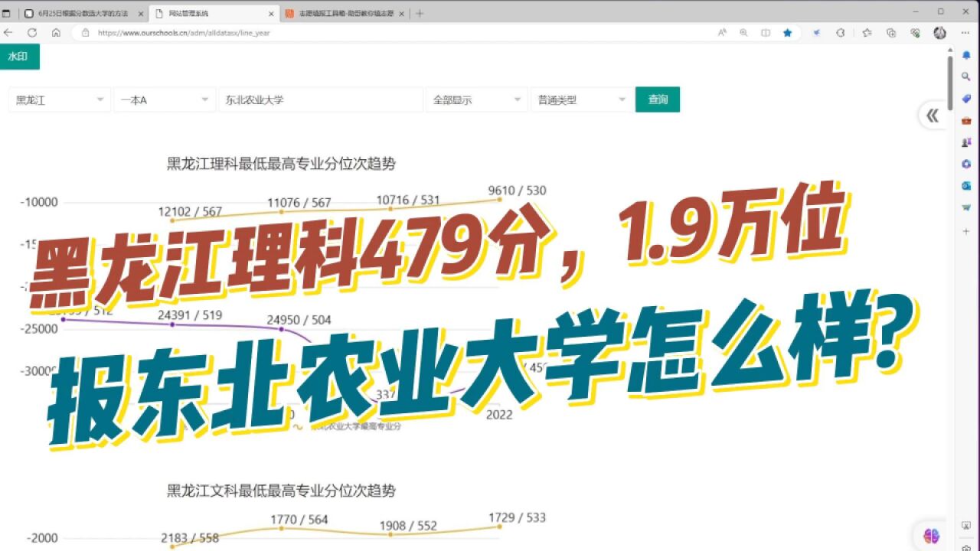Image resolution: width=980 pixels, height=551 pixels.
Task: Open Collections panel
Action: tap(891, 33)
